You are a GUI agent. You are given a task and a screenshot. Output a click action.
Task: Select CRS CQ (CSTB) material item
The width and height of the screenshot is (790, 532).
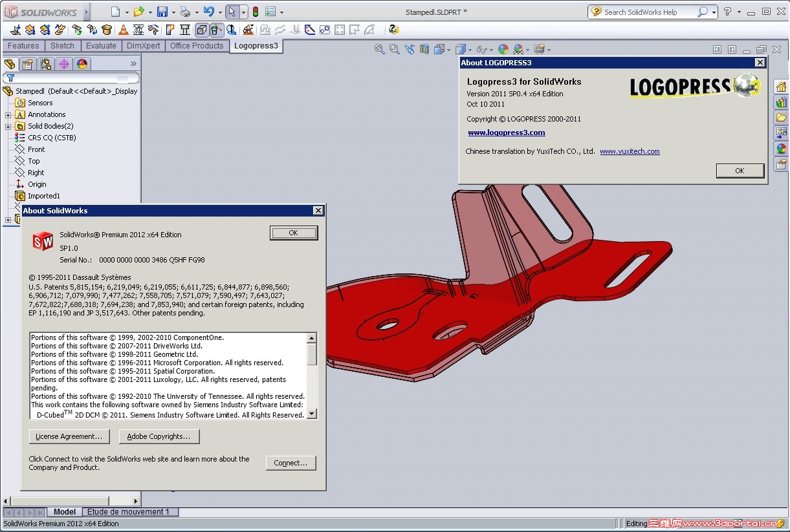point(52,138)
